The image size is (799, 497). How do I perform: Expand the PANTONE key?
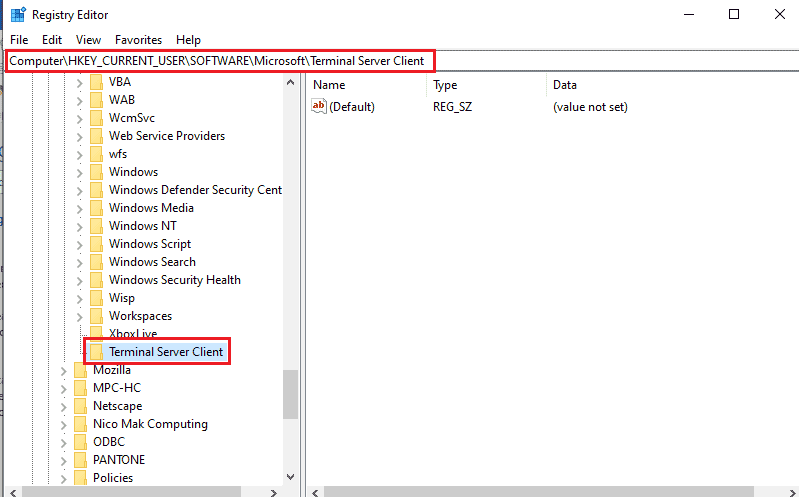(64, 461)
